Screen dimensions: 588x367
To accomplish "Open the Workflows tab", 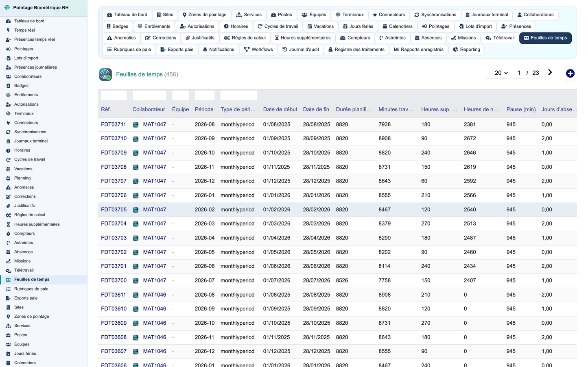I will pos(258,50).
